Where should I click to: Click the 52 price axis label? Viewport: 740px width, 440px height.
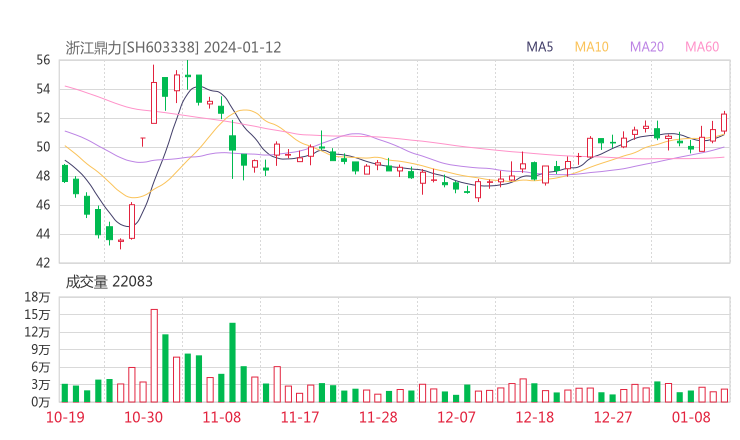[43, 118]
